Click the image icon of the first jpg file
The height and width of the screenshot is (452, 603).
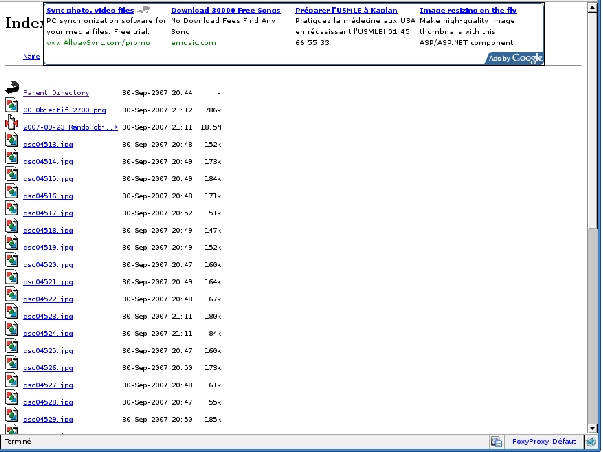pyautogui.click(x=12, y=105)
